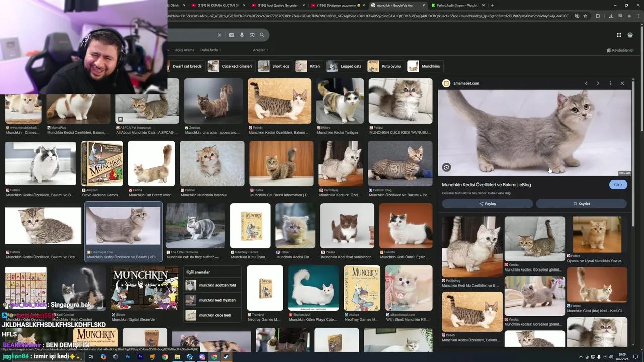Open the Uçuş Arama search tab

pos(184,50)
